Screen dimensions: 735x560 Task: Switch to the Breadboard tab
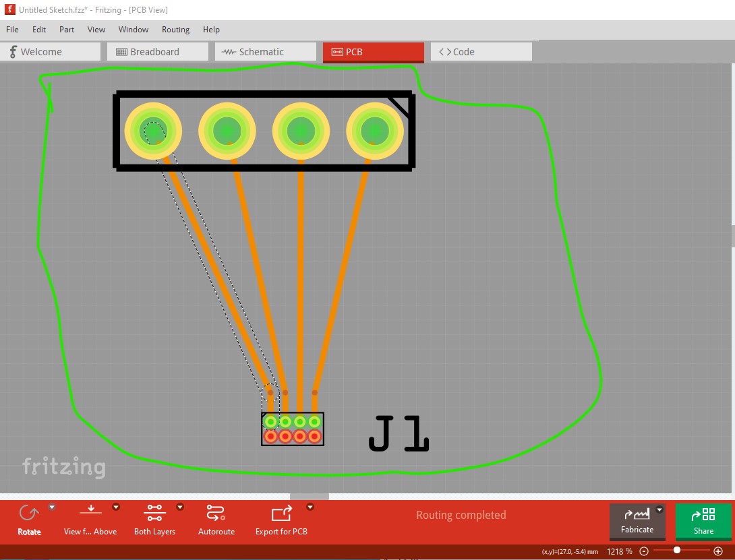(x=157, y=52)
